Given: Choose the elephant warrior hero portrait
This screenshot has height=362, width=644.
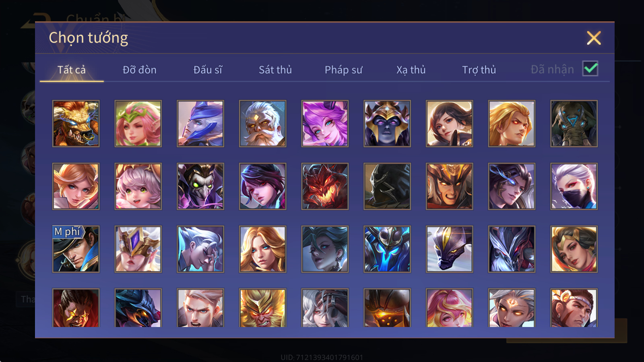Looking at the screenshot, I should click(574, 123).
